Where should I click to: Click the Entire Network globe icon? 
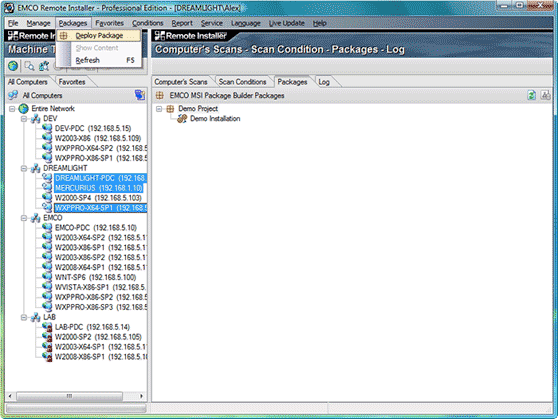(x=23, y=109)
